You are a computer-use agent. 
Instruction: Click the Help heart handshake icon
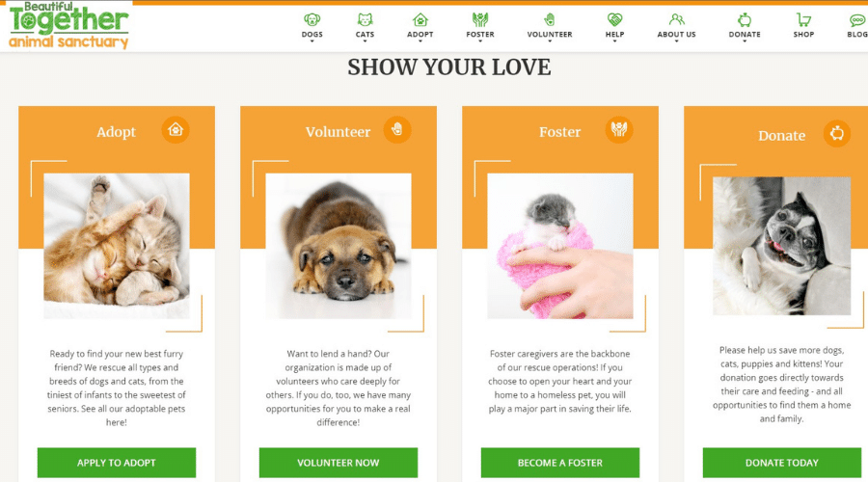pos(614,20)
